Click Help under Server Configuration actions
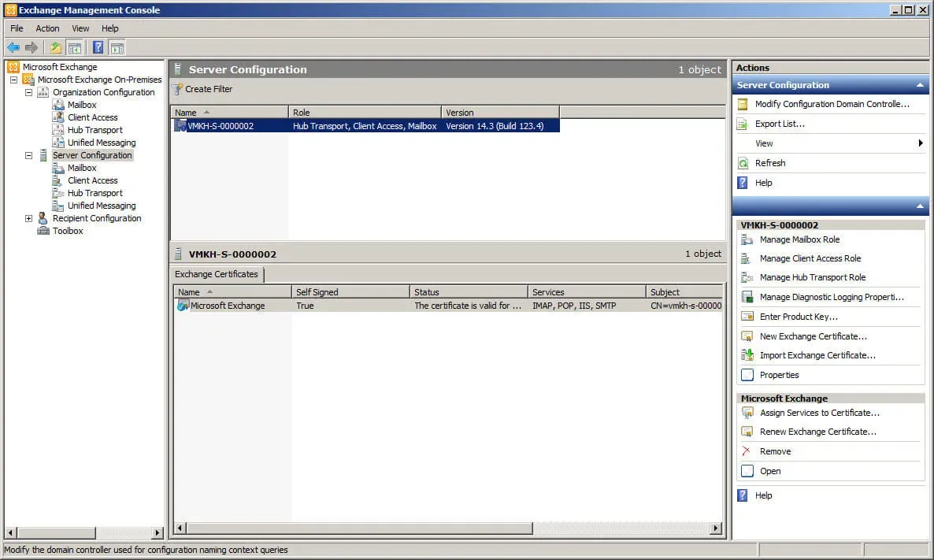934x560 pixels. point(764,183)
